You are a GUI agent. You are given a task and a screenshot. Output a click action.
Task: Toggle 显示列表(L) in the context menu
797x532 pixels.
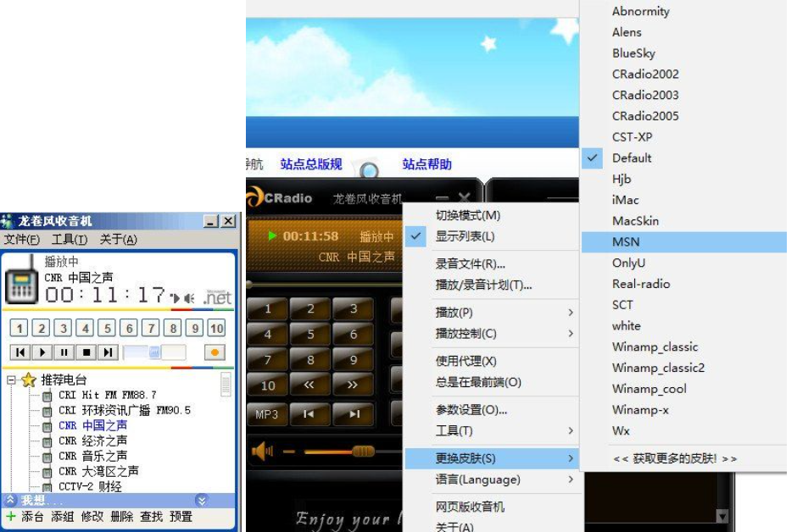point(465,236)
